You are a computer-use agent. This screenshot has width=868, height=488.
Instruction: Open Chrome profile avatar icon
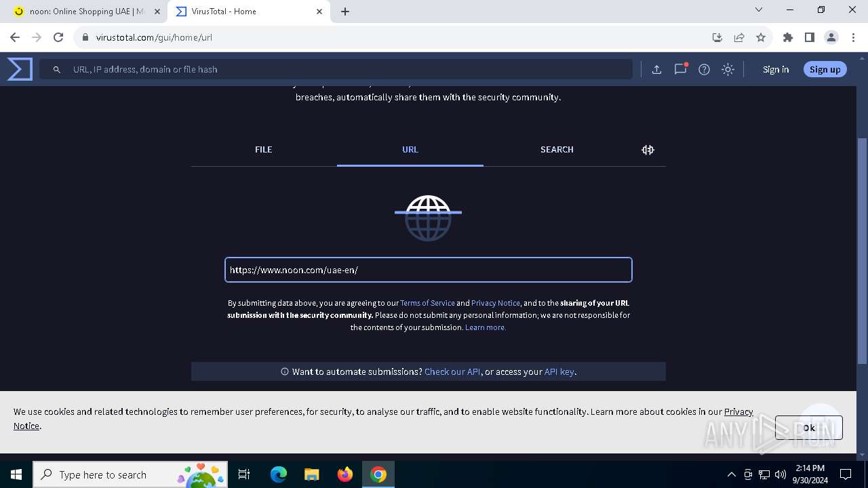pos(831,37)
